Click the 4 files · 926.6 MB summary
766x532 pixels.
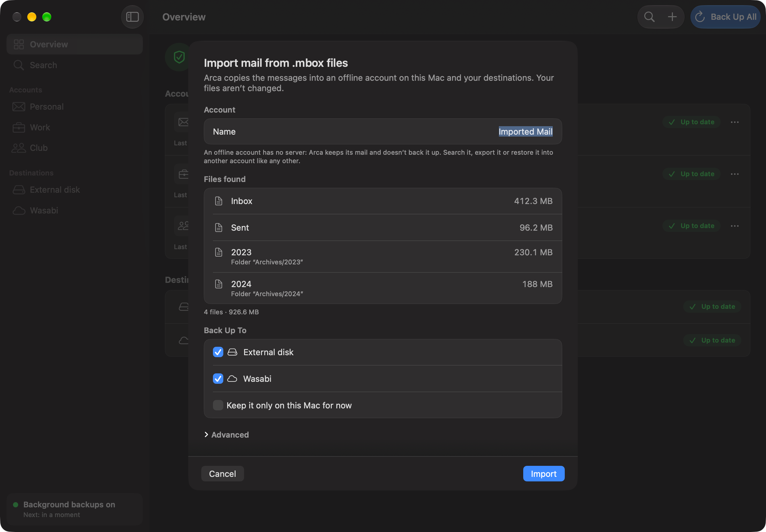pyautogui.click(x=231, y=312)
